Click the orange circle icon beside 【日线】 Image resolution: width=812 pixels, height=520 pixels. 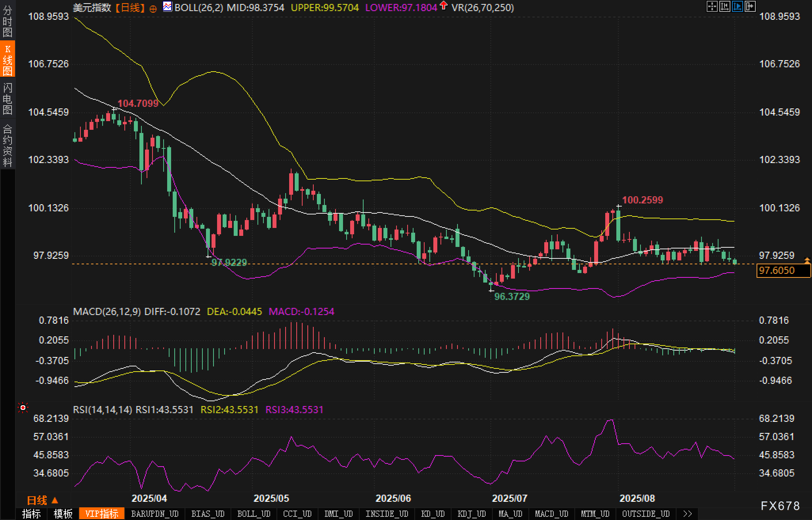click(x=153, y=9)
